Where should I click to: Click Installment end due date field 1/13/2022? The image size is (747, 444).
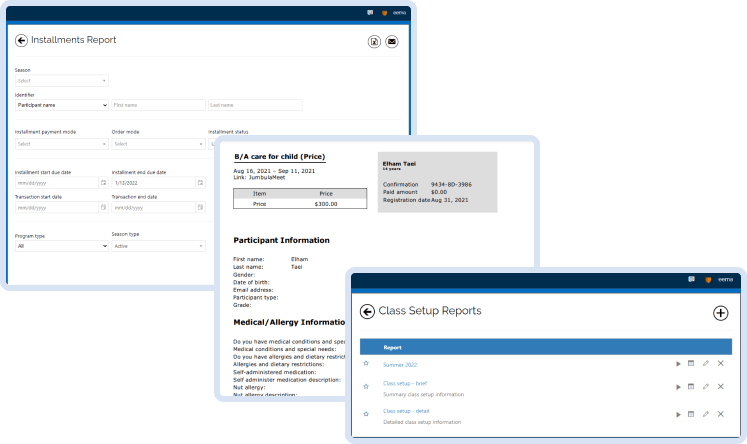click(x=153, y=183)
